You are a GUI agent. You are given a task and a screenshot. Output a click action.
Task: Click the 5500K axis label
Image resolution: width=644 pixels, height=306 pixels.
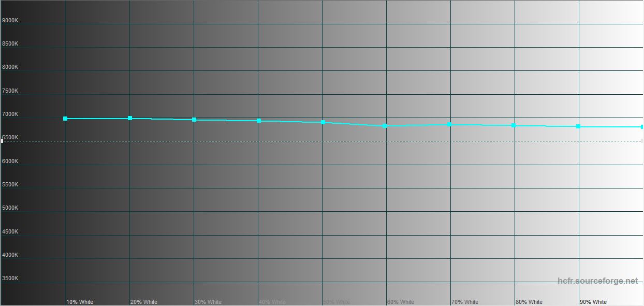[10, 184]
